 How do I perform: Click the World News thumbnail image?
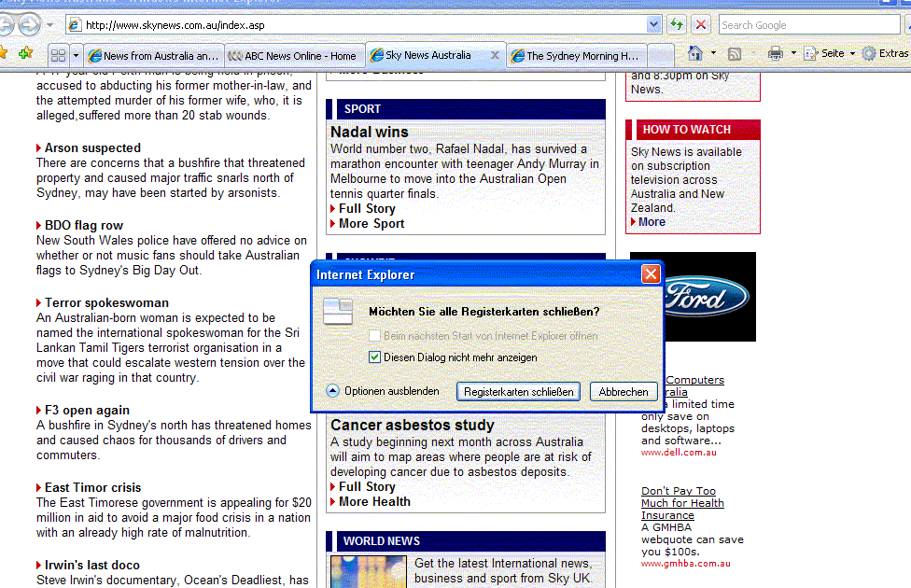tap(369, 572)
